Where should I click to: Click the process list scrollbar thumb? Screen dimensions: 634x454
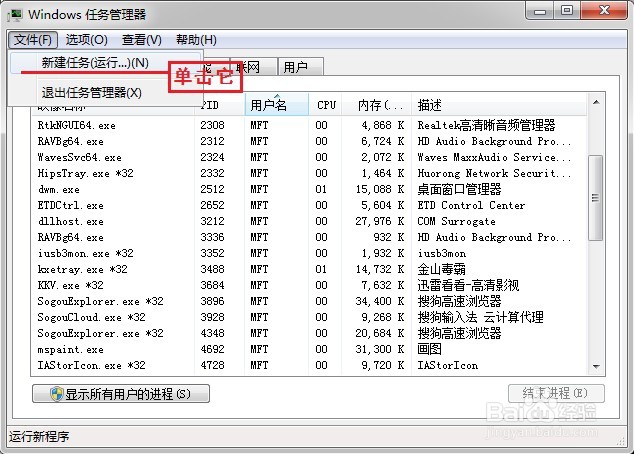click(596, 198)
